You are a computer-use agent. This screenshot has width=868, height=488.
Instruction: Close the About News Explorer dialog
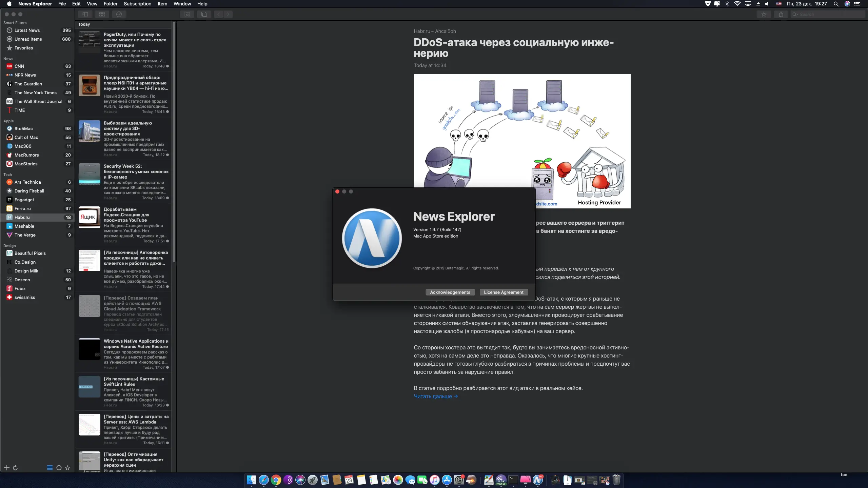tap(337, 191)
